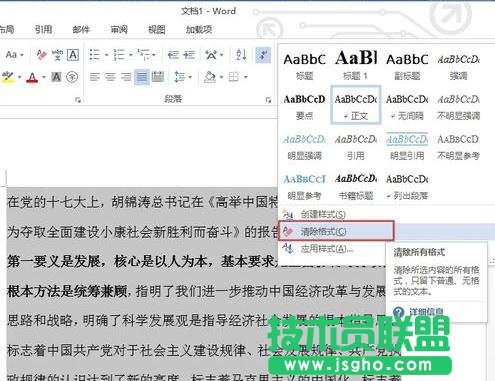Click the icon beside 创建样式(S)
Screen dimensions: 495x381
288,214
